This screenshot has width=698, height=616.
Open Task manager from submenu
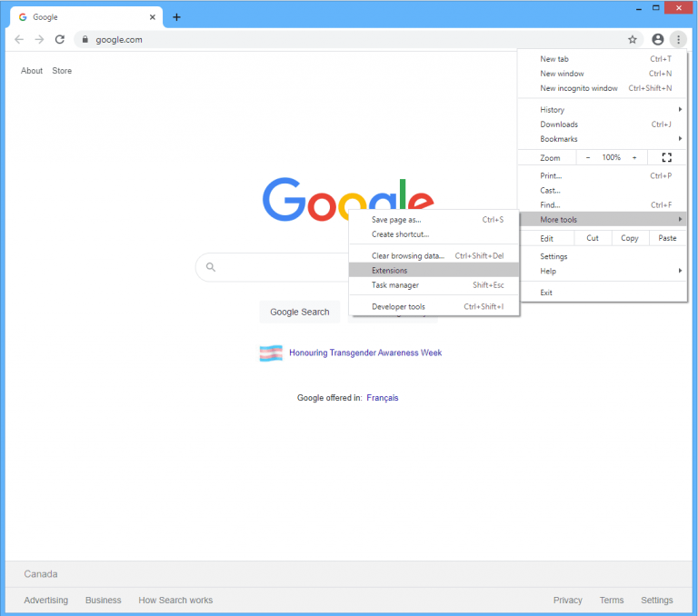click(434, 285)
